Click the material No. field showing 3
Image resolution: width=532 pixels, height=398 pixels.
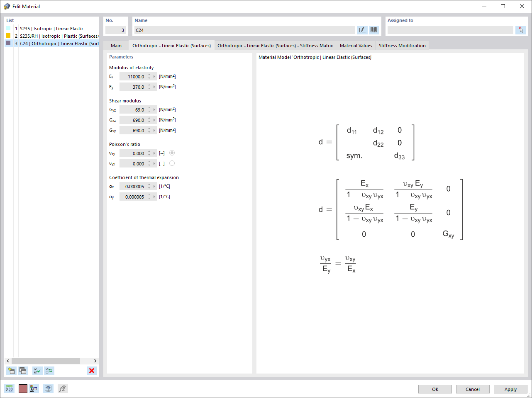click(116, 30)
